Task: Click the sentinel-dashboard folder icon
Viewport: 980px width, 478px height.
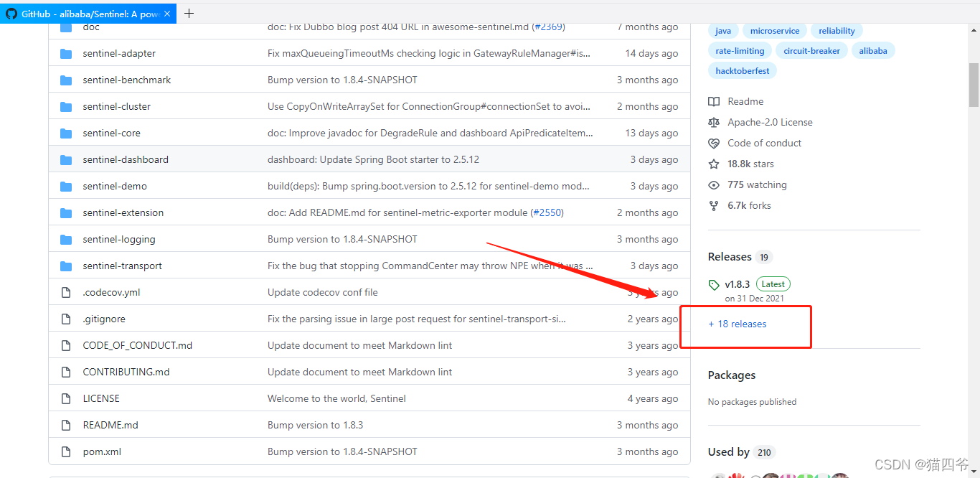Action: [66, 160]
